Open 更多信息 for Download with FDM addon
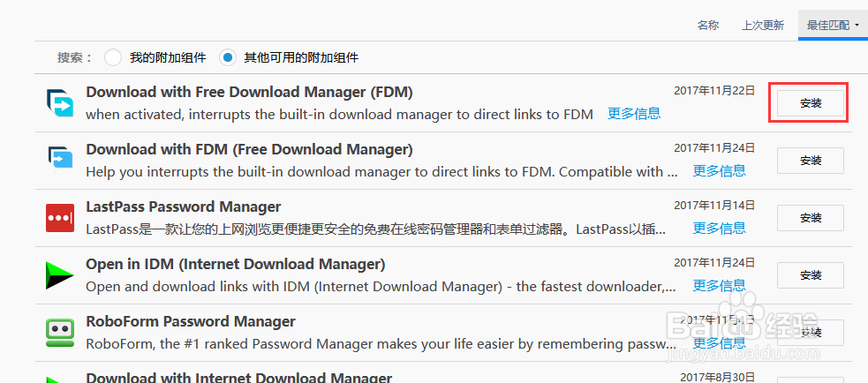The image size is (868, 383). tap(719, 171)
